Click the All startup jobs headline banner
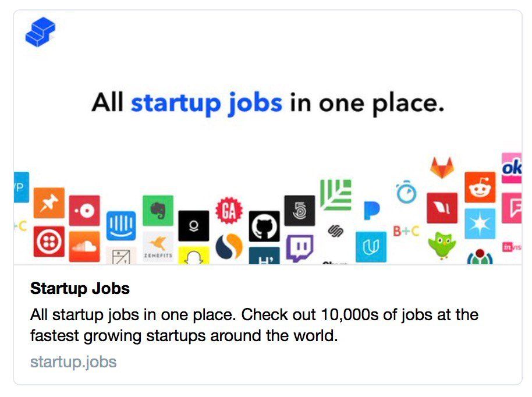The width and height of the screenshot is (532, 397). (x=268, y=103)
